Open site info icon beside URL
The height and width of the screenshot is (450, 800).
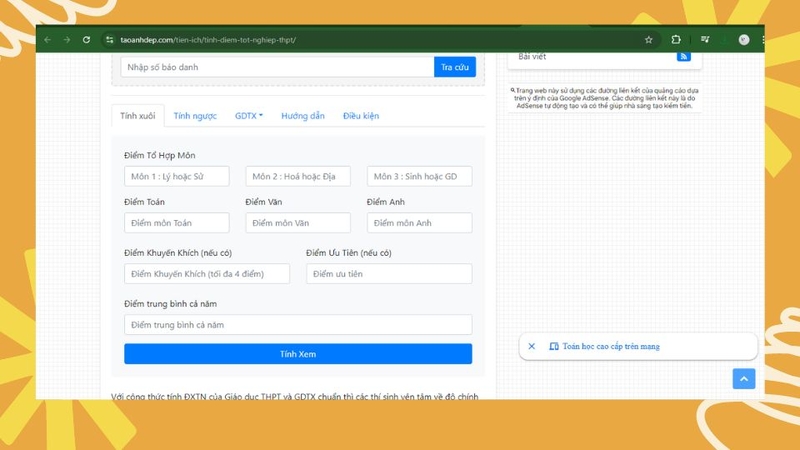click(109, 40)
